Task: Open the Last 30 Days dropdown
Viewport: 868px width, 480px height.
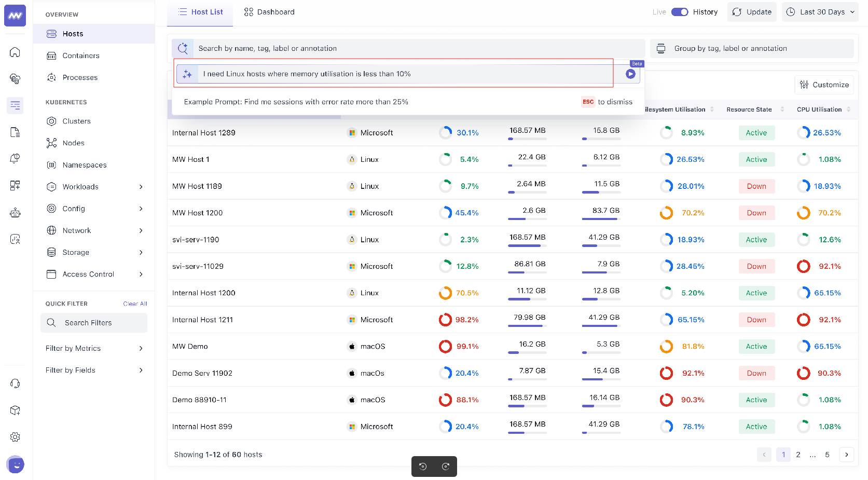Action: (x=820, y=12)
